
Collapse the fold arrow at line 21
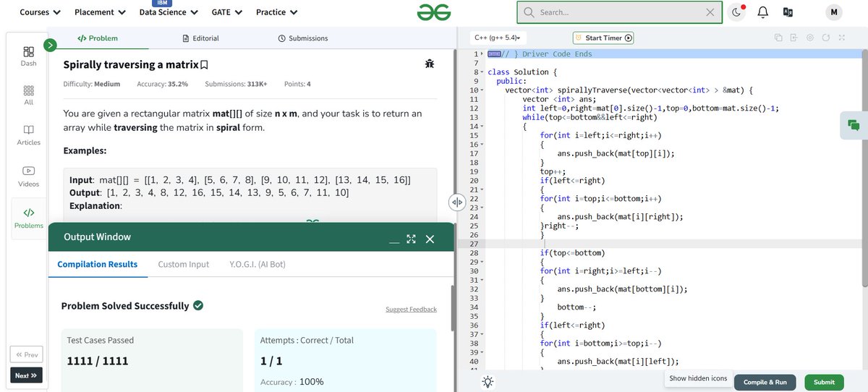[x=482, y=189]
